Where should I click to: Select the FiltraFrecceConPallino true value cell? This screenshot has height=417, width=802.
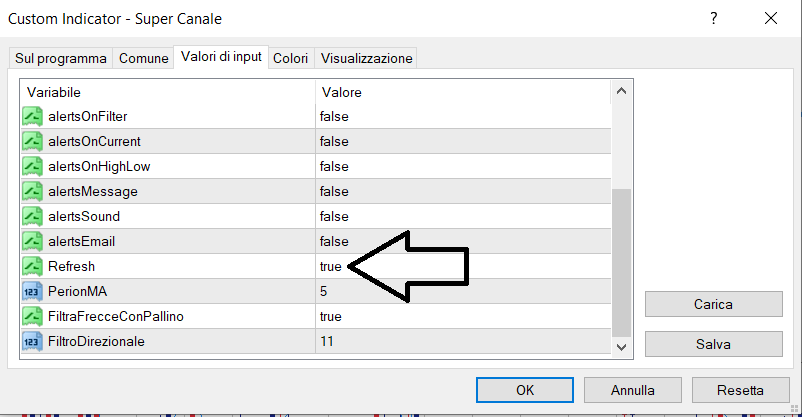[x=460, y=316]
